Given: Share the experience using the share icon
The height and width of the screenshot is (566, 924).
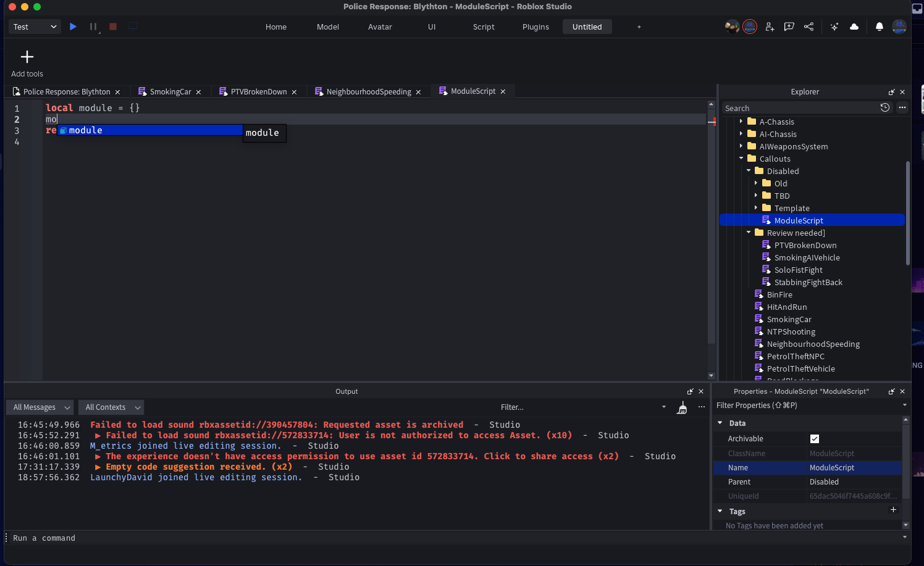Looking at the screenshot, I should 809,27.
